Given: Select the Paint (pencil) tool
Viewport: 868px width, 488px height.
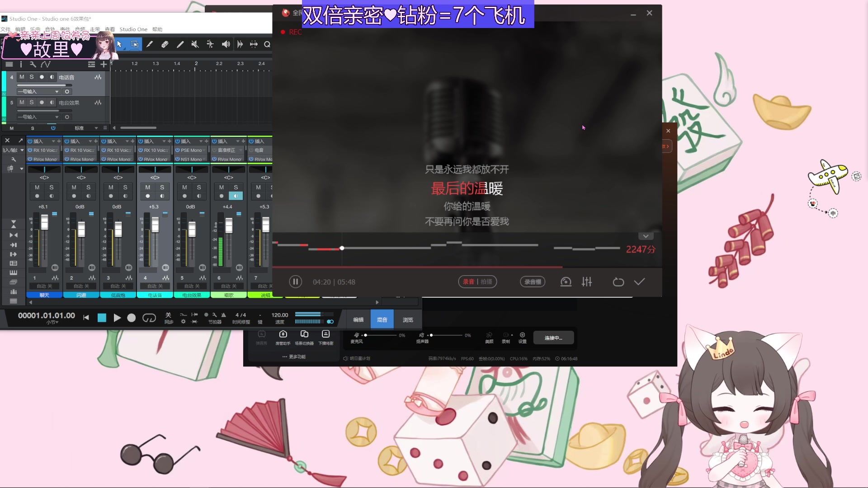Looking at the screenshot, I should [180, 44].
